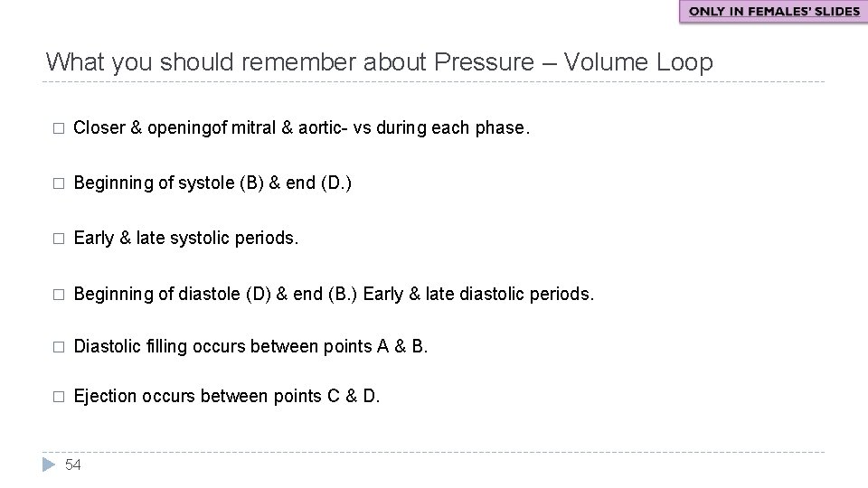Click the "Beginning of systole (B) & end (D.)" text
The width and height of the screenshot is (868, 488).
tap(212, 183)
